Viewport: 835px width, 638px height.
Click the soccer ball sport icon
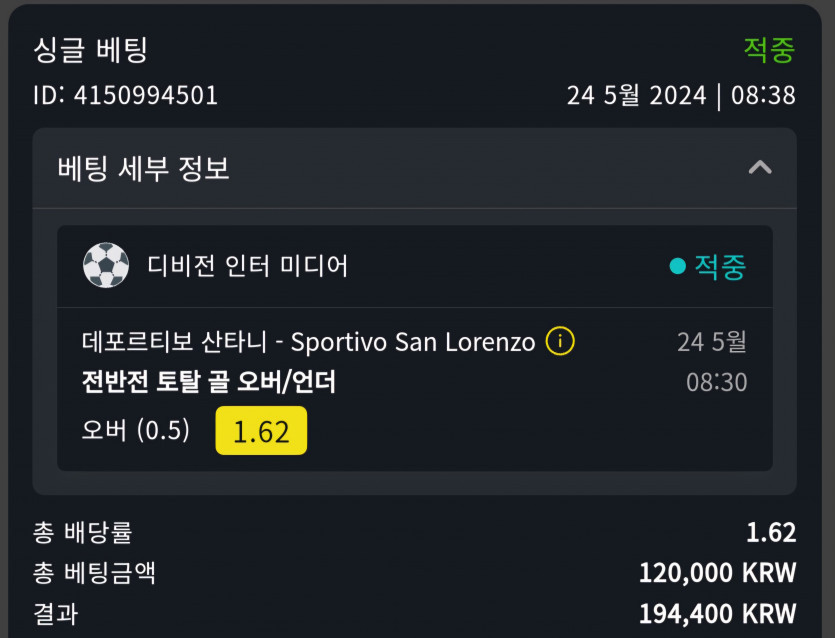coord(106,266)
